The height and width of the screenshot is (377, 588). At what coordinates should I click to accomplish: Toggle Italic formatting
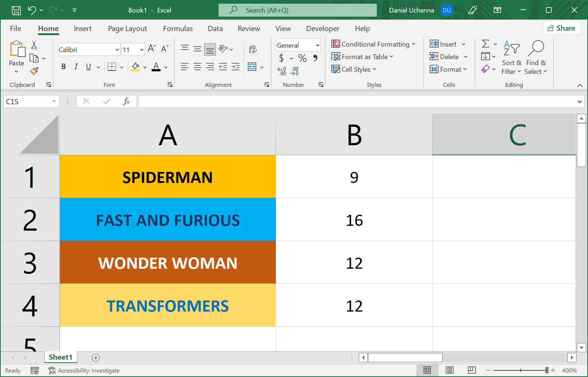pos(76,67)
